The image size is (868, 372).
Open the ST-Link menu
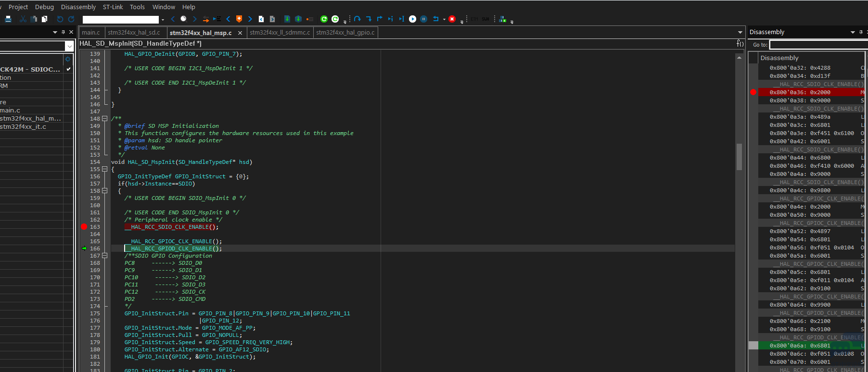pos(113,7)
